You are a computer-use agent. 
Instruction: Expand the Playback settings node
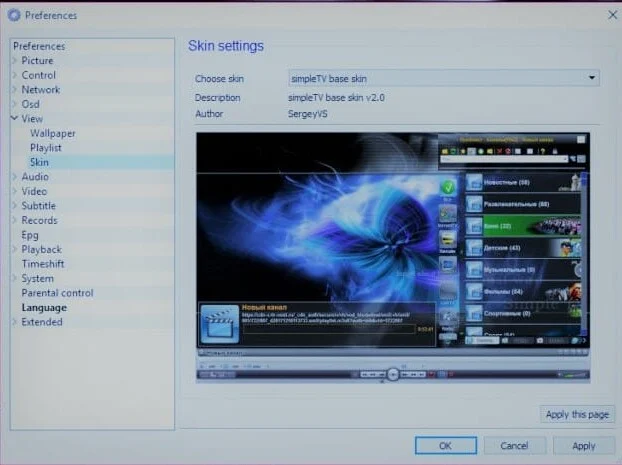(x=14, y=250)
